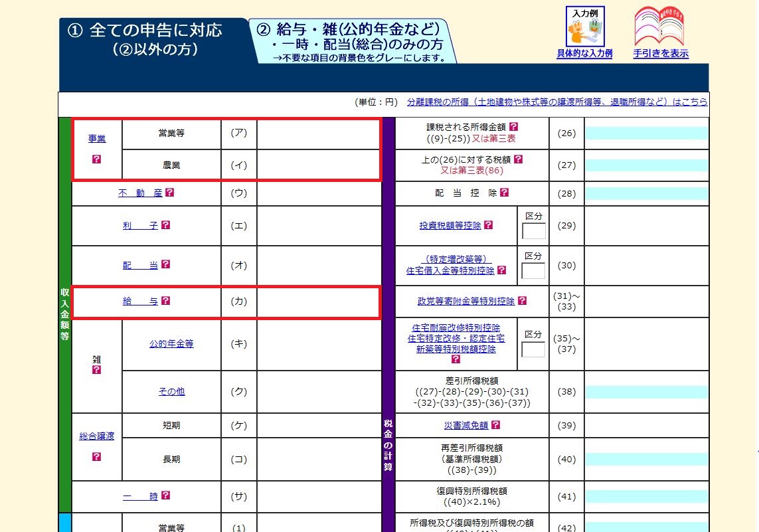The width and height of the screenshot is (759, 532).
Task: Open 具体的な入力例 link
Action: [585, 53]
